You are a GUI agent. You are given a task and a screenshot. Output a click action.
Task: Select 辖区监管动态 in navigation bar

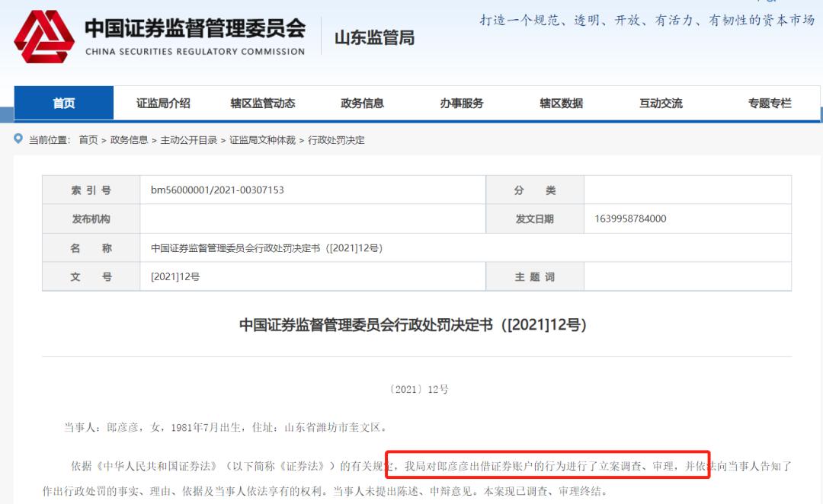tap(263, 104)
